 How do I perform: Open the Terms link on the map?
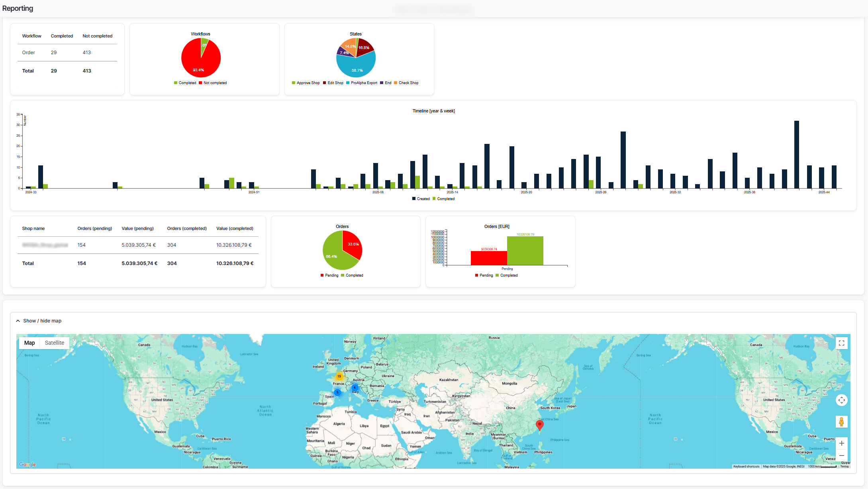pos(844,466)
